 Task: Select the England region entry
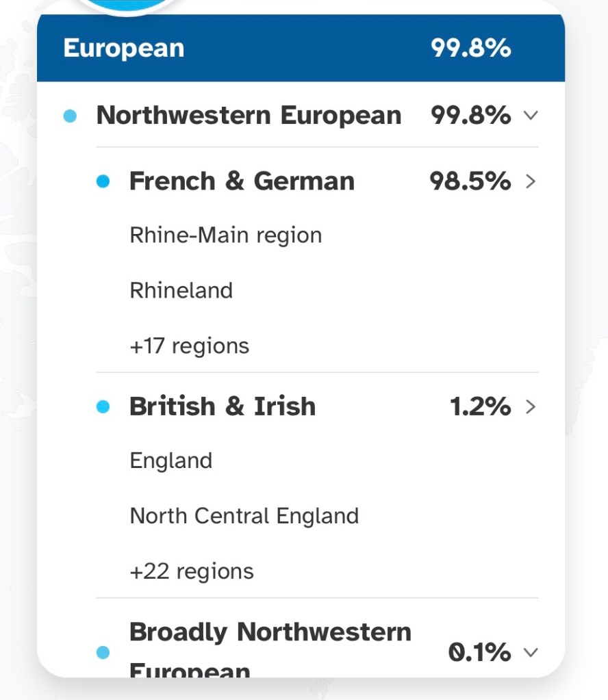[171, 461]
